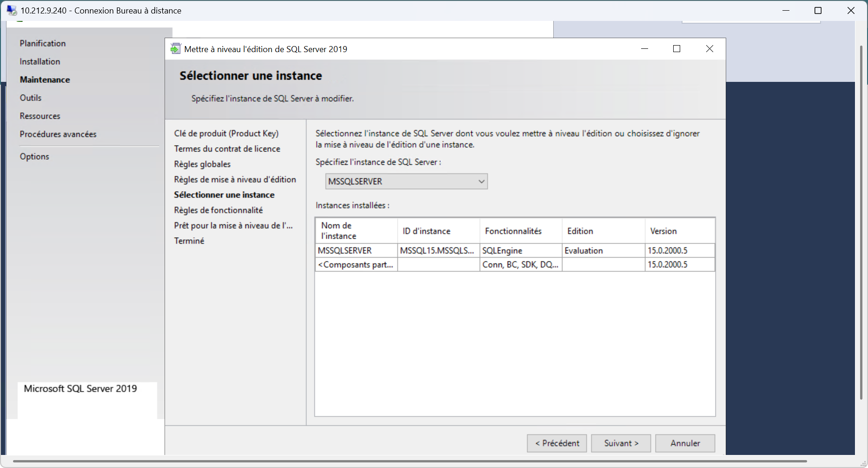The width and height of the screenshot is (868, 468).
Task: Maximize the SQL Server edition upgrade dialog
Action: [x=677, y=49]
